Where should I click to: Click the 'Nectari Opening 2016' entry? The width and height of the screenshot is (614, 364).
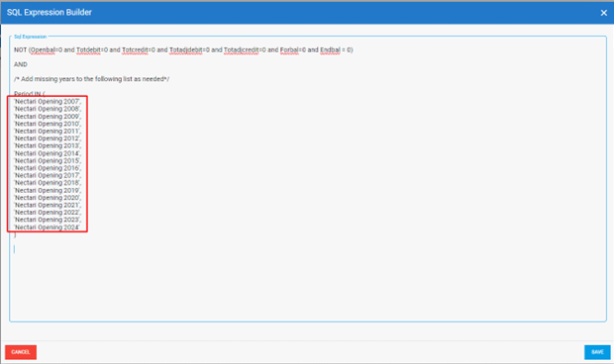click(x=48, y=168)
